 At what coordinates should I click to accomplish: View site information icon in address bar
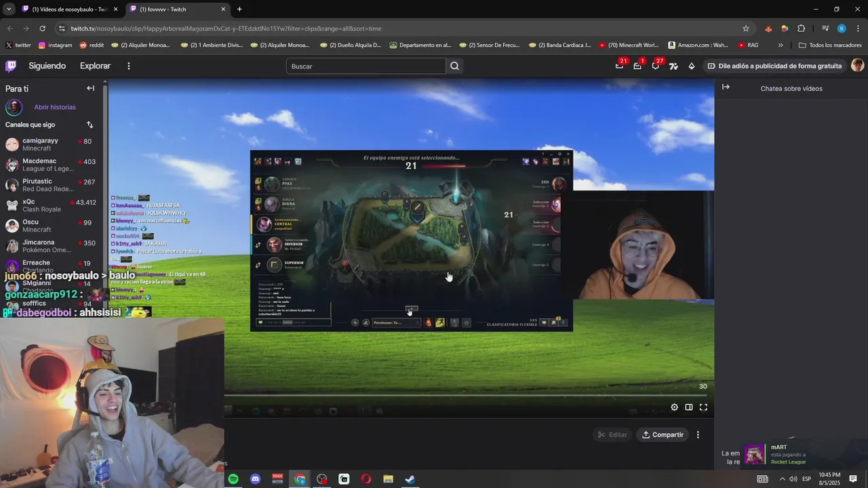click(62, 28)
